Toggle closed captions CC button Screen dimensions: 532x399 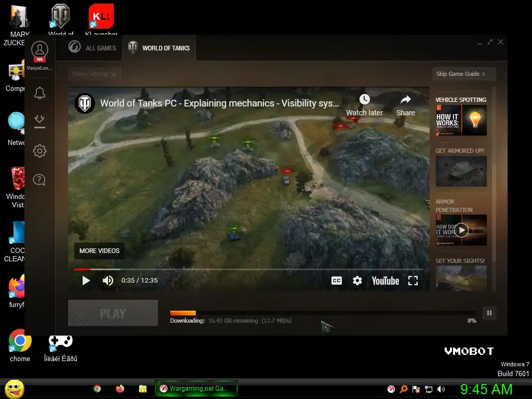[336, 281]
